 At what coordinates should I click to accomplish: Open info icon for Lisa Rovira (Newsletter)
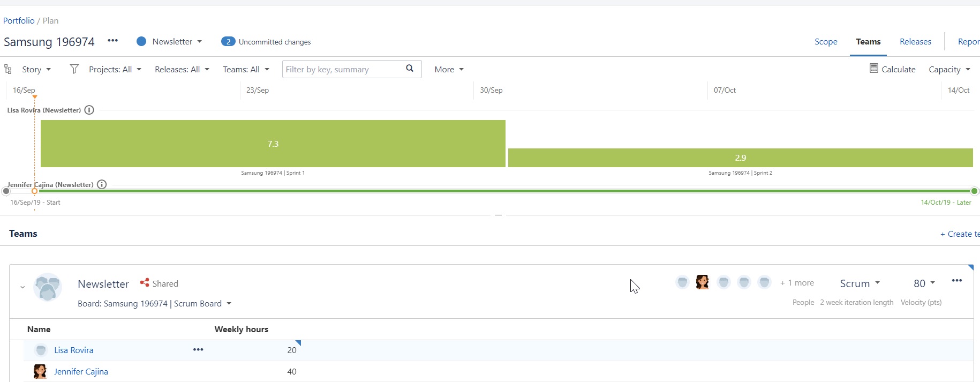pos(89,110)
